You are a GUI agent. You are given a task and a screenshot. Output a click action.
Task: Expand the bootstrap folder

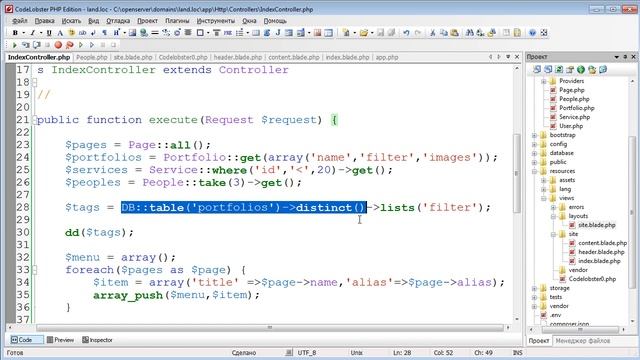pyautogui.click(x=534, y=135)
